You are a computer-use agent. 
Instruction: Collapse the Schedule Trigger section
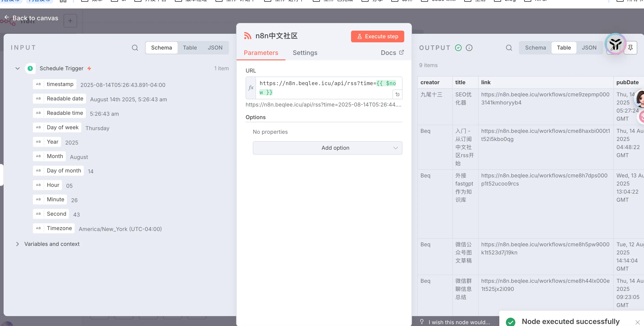click(18, 68)
